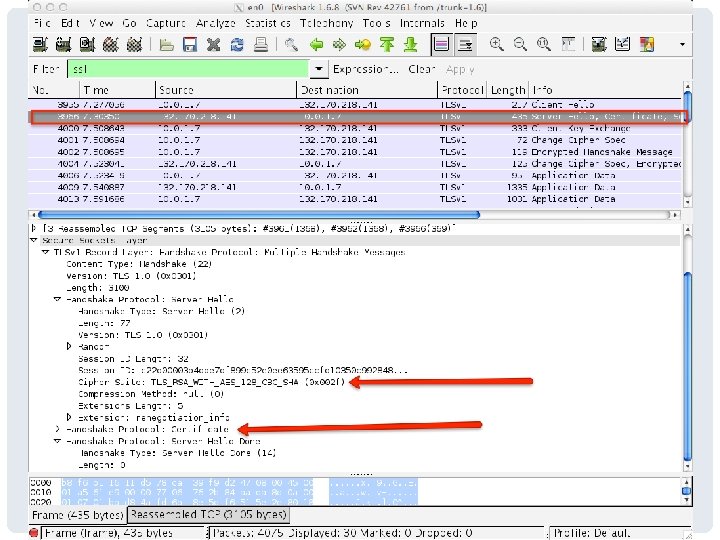Select the Client Hello packet 3955
Image resolution: width=720 pixels, height=540 pixels.
[355, 105]
